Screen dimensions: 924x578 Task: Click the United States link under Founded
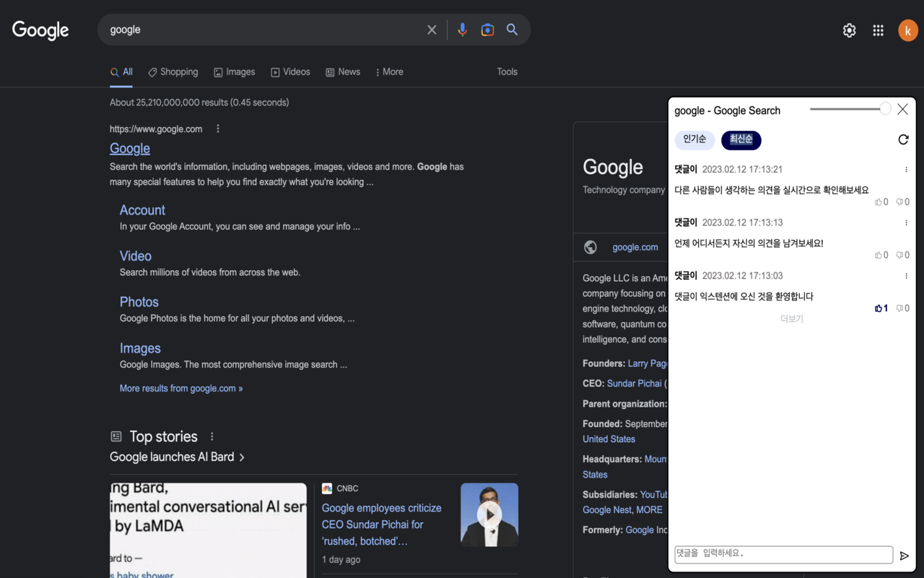[x=609, y=439]
